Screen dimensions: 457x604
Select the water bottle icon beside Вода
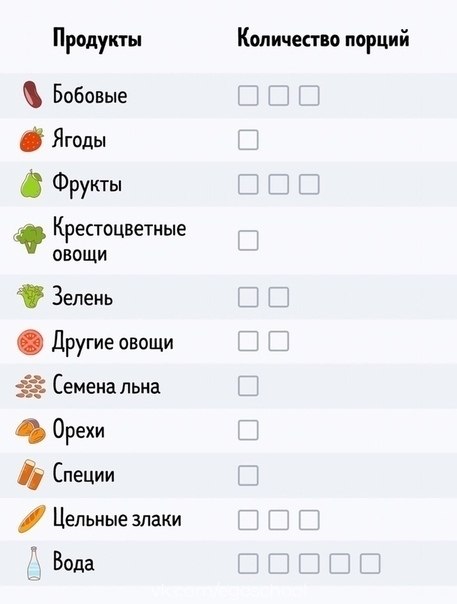coord(34,563)
